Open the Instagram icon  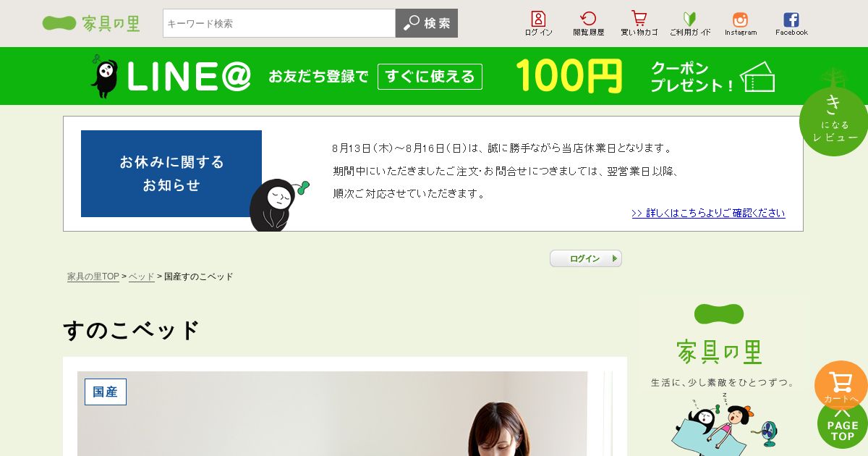741,23
